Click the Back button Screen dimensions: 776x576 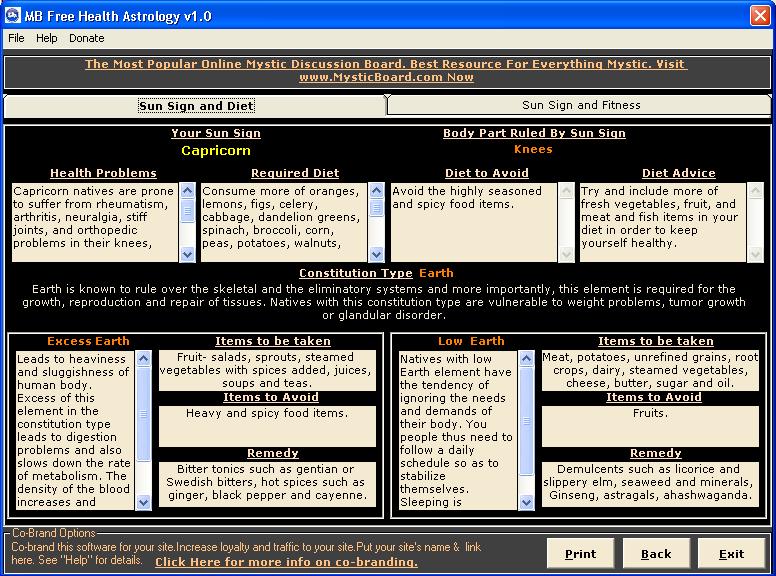click(x=656, y=553)
